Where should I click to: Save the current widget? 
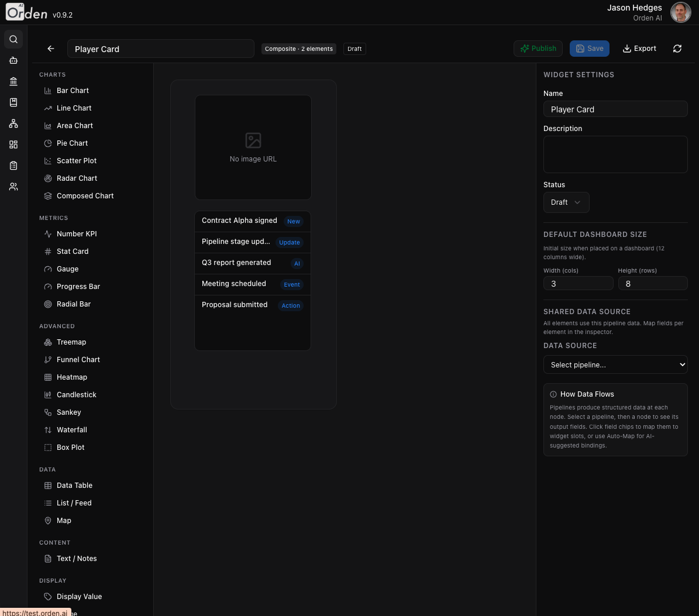pyautogui.click(x=589, y=49)
